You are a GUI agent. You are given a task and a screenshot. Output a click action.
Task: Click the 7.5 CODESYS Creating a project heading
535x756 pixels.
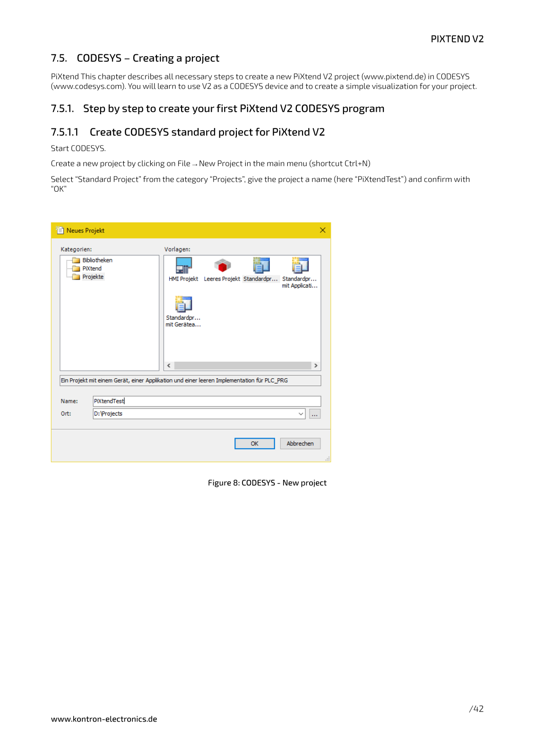(135, 58)
